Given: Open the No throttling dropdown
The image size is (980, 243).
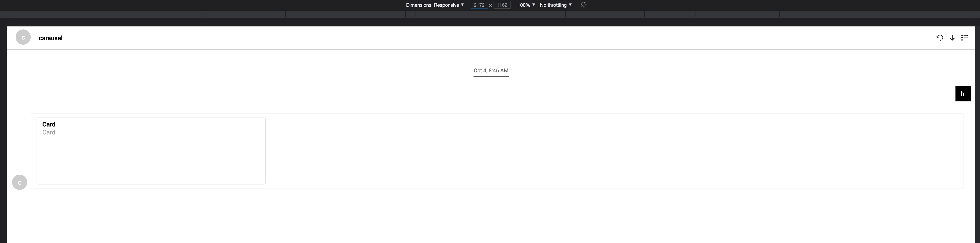Looking at the screenshot, I should pyautogui.click(x=556, y=4).
